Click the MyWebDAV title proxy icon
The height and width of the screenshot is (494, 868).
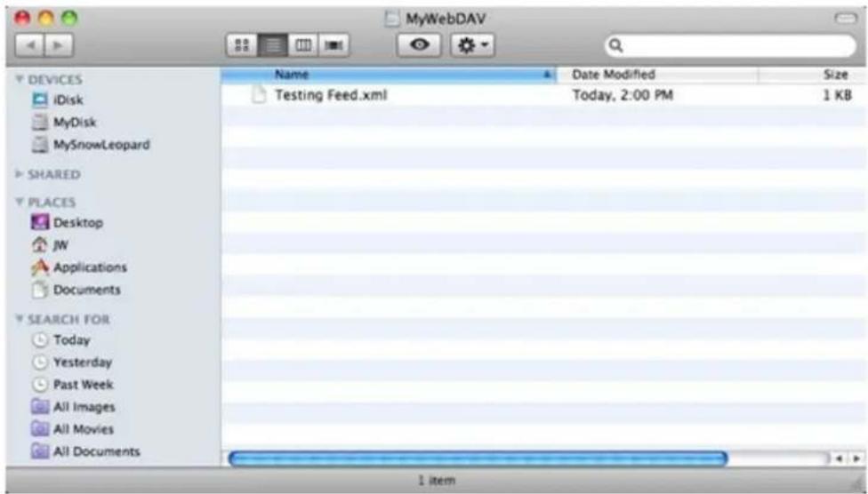[x=392, y=19]
